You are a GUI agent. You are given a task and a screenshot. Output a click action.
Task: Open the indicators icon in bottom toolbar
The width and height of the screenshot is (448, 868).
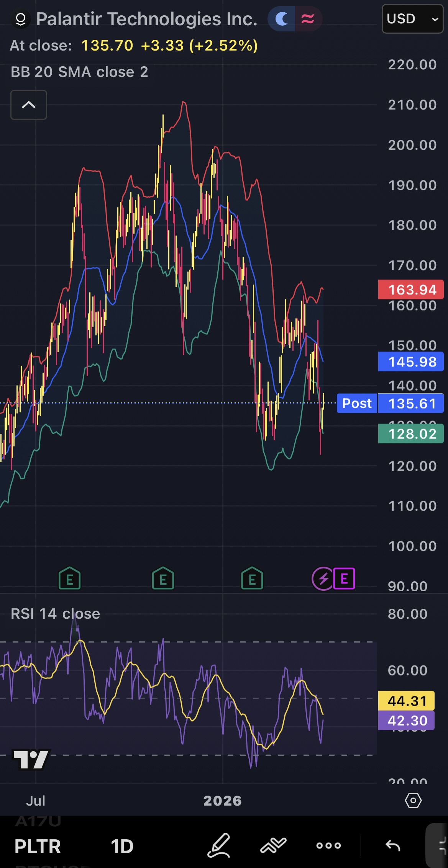tap(273, 845)
